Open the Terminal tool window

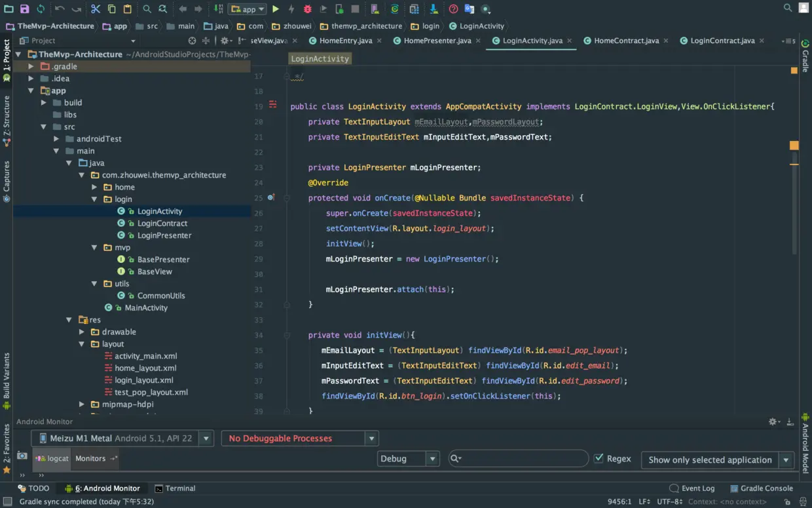(175, 488)
